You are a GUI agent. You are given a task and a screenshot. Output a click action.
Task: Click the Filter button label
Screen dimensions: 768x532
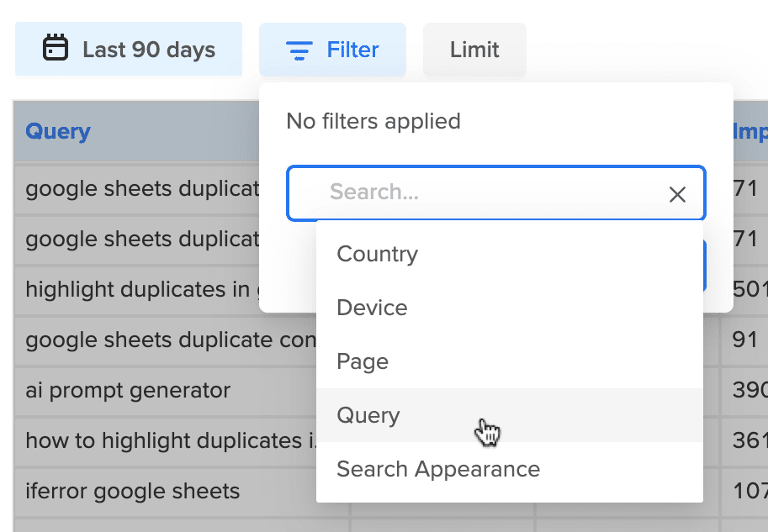click(x=352, y=50)
